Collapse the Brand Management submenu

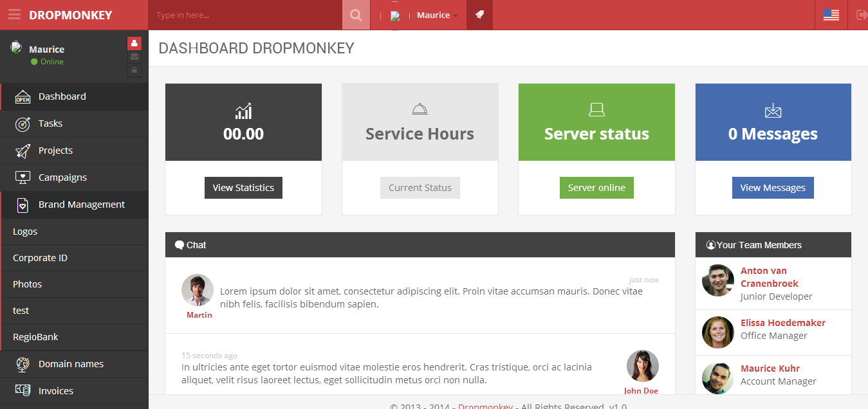(x=81, y=204)
